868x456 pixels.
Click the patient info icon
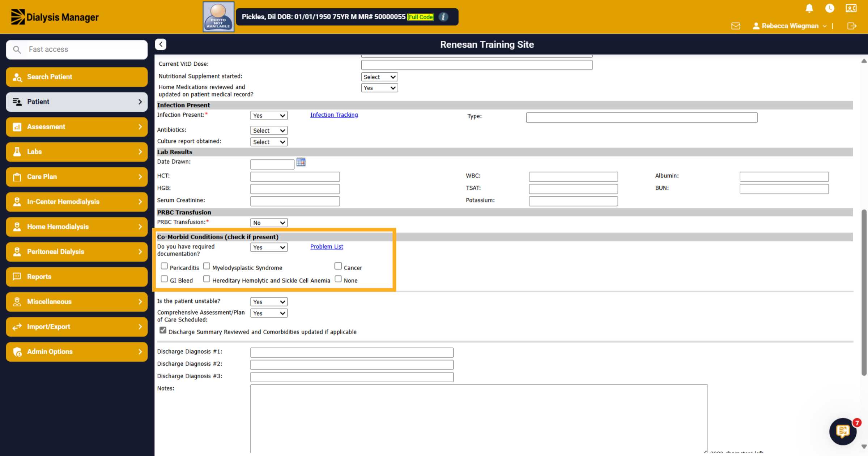pos(443,17)
